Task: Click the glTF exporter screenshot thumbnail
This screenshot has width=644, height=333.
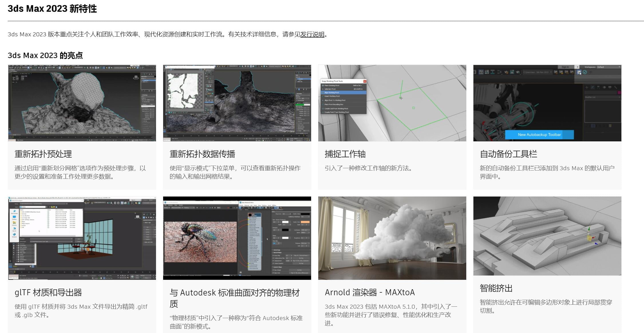Action: (x=82, y=238)
